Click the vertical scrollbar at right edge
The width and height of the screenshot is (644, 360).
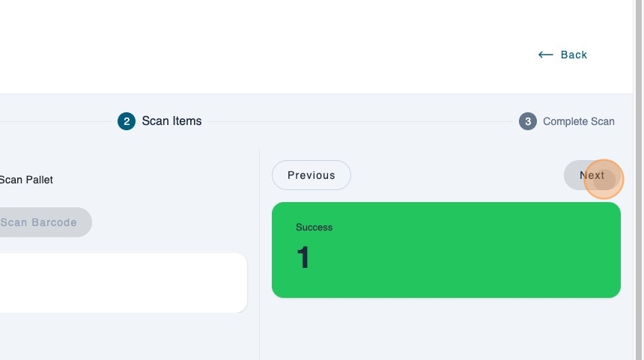(x=638, y=180)
